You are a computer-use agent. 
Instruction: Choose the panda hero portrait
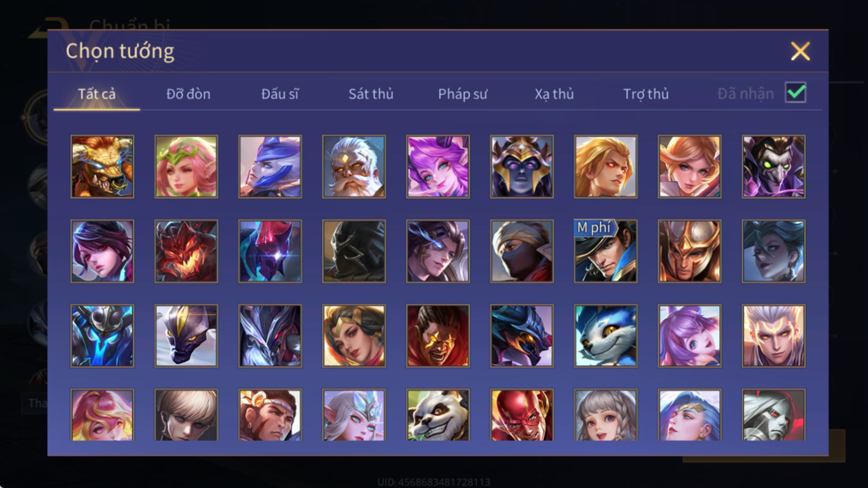click(438, 415)
